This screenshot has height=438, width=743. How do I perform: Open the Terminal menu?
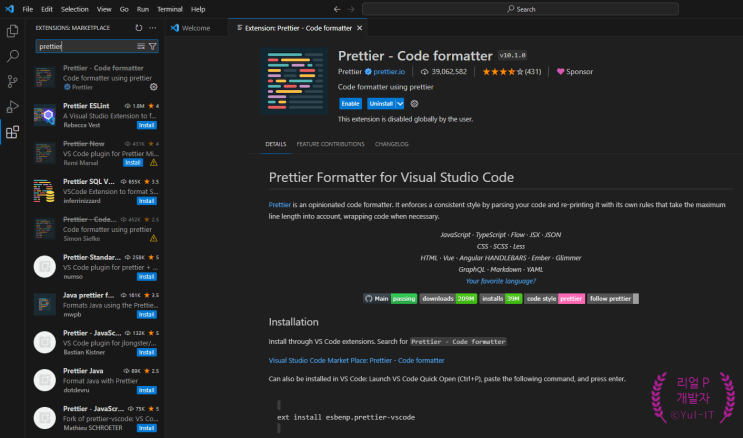[x=170, y=9]
